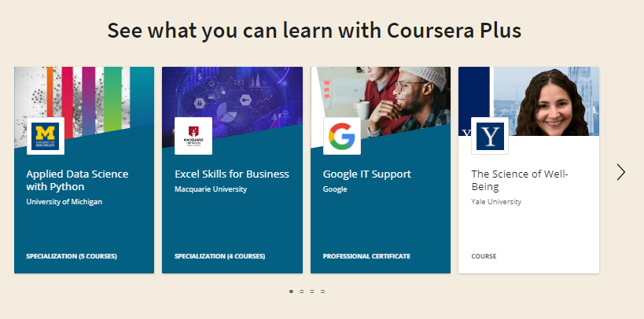This screenshot has height=319, width=644.
Task: Click the purple analytics Excel card image
Action: click(236, 90)
